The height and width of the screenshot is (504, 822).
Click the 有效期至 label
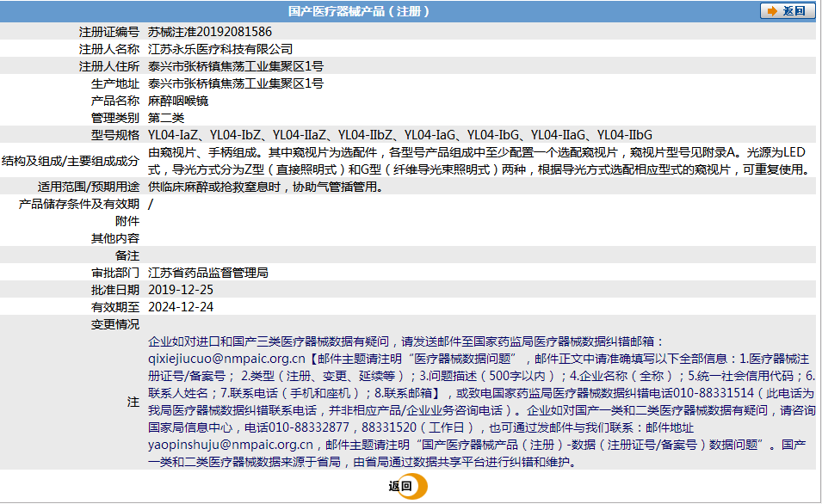115,307
